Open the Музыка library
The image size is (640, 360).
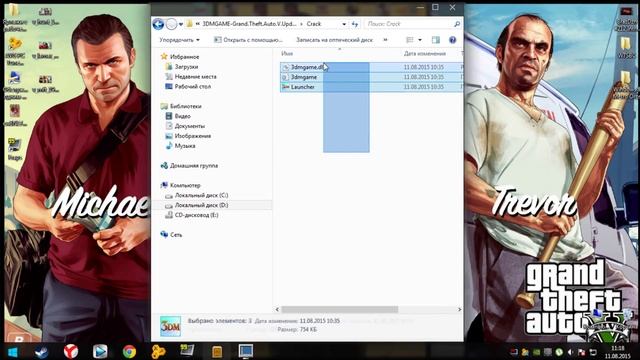180,146
